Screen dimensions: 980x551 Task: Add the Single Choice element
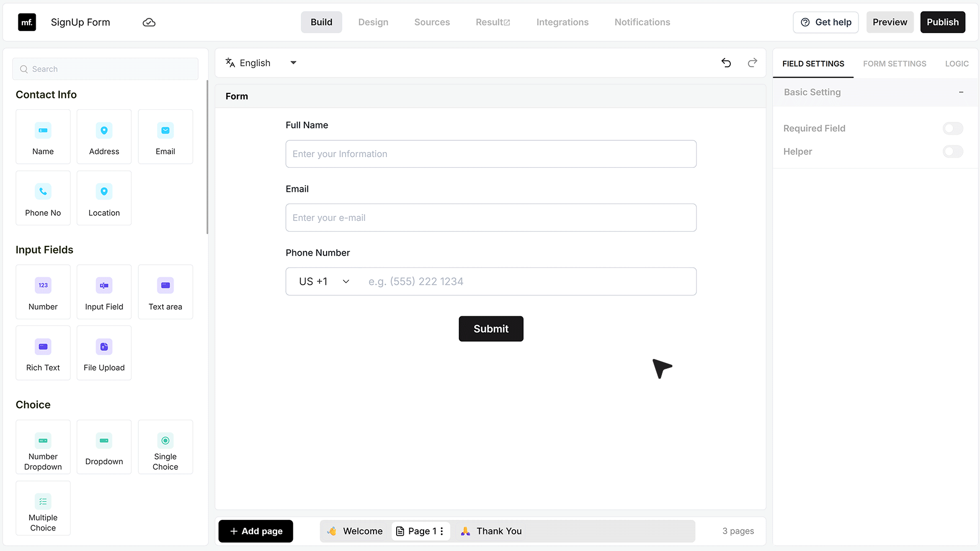pos(165,447)
